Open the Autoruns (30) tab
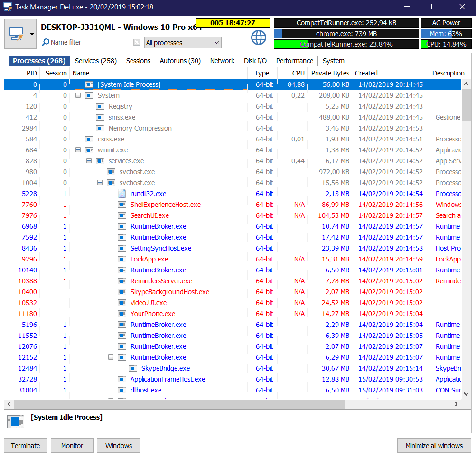This screenshot has height=457, width=476. tap(180, 61)
